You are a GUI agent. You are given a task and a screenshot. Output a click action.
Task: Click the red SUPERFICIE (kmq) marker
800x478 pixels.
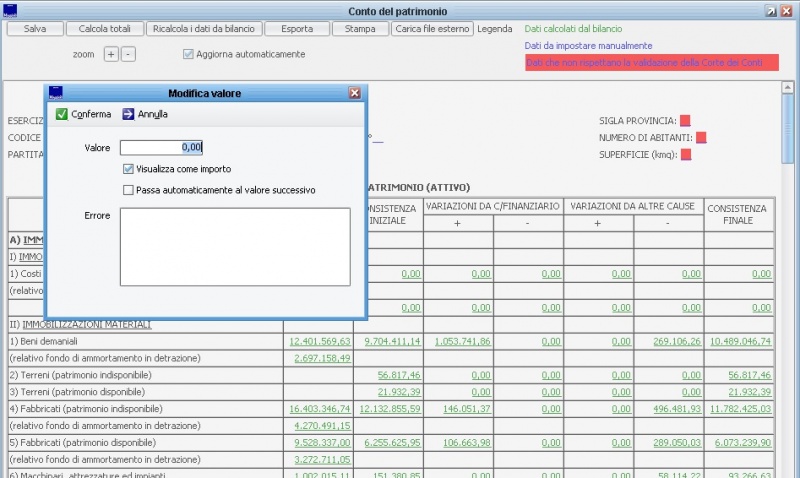coord(685,154)
